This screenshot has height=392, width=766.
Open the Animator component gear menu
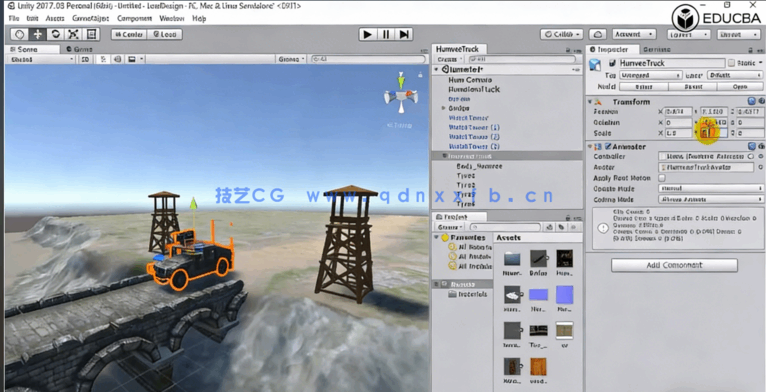[x=762, y=146]
